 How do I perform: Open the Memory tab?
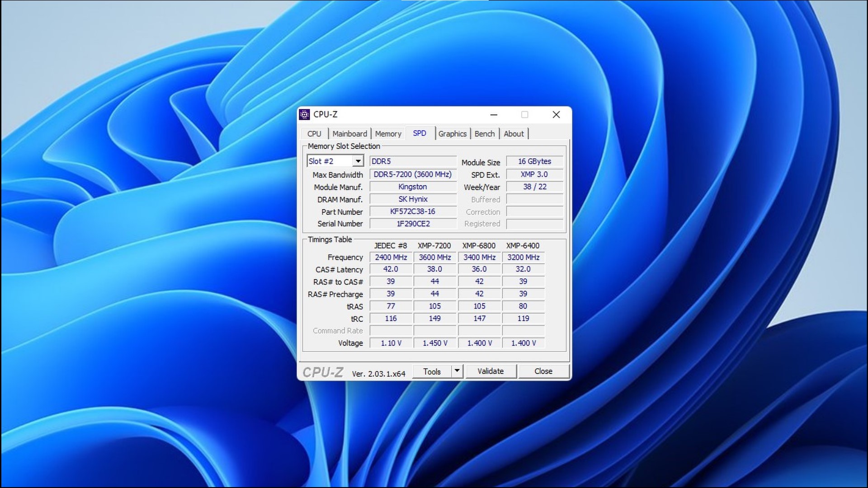click(x=388, y=134)
